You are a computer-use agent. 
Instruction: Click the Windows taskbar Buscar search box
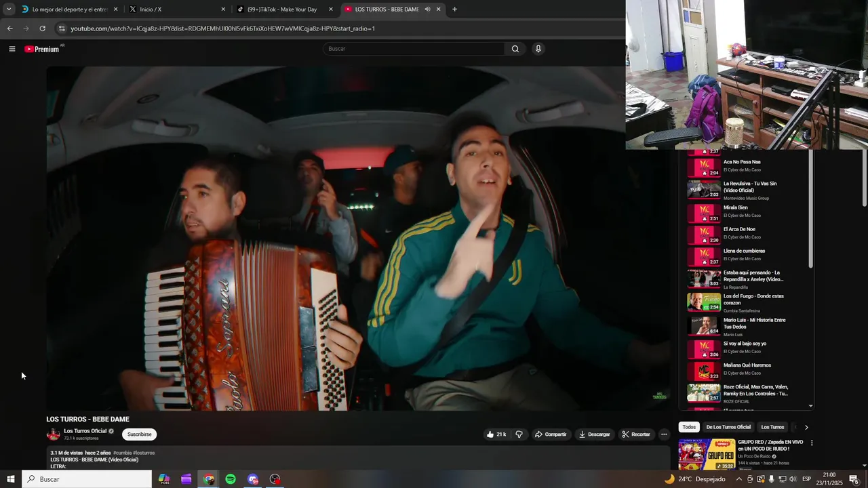87,479
